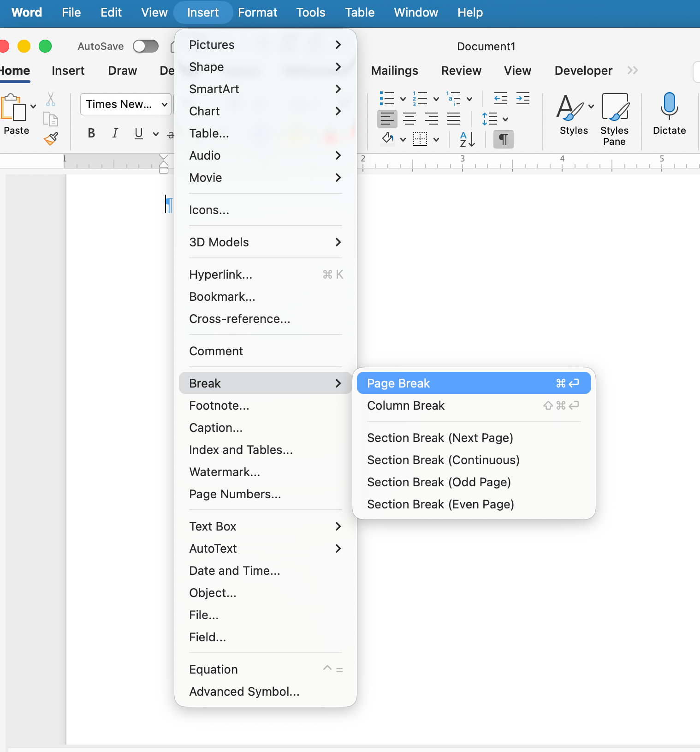Center align the paragraph text
The width and height of the screenshot is (700, 752).
point(409,119)
